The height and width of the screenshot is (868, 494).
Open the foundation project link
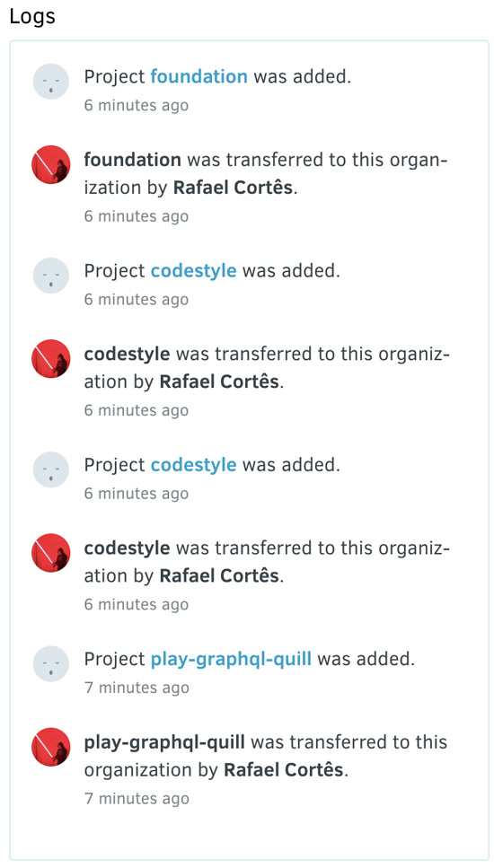[198, 76]
